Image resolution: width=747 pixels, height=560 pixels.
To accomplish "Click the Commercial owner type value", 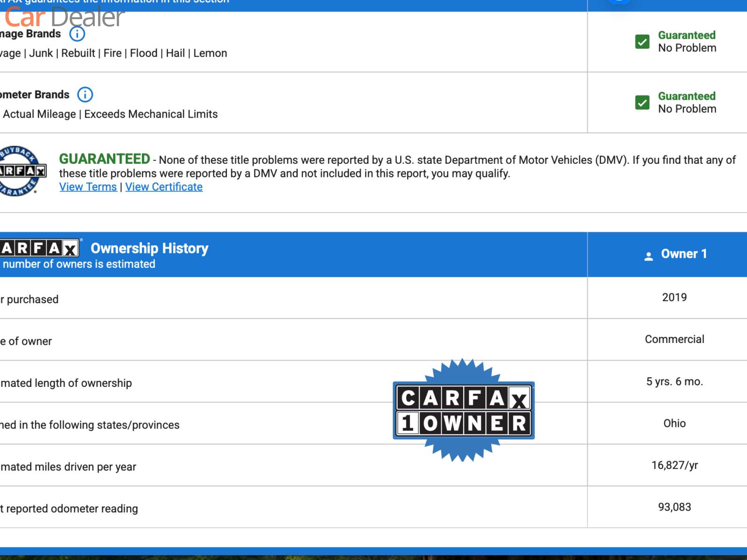I will 674,339.
